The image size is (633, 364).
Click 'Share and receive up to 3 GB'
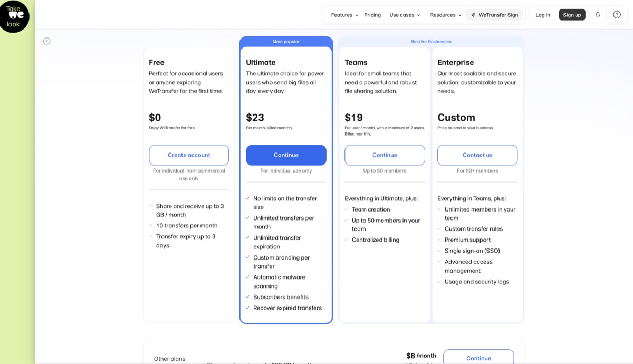(x=190, y=210)
